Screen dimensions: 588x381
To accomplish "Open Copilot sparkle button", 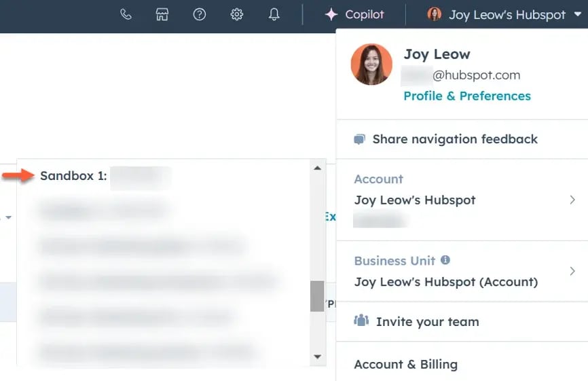I will 354,14.
